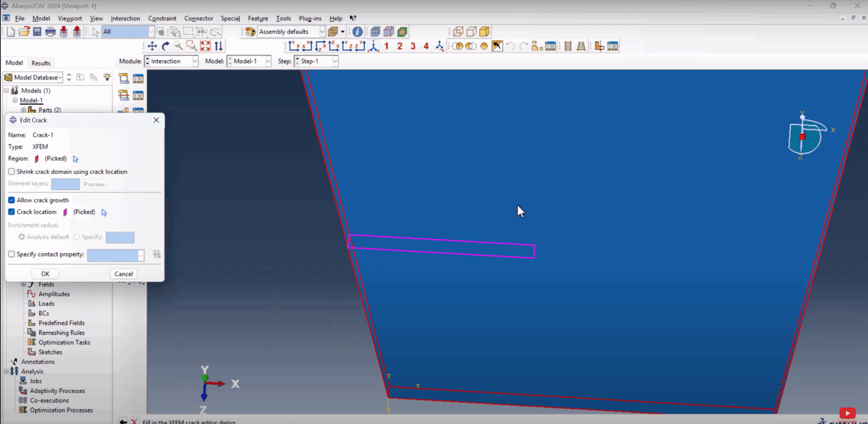The width and height of the screenshot is (868, 424).
Task: Disable the Allow crack growth checkbox
Action: 11,200
